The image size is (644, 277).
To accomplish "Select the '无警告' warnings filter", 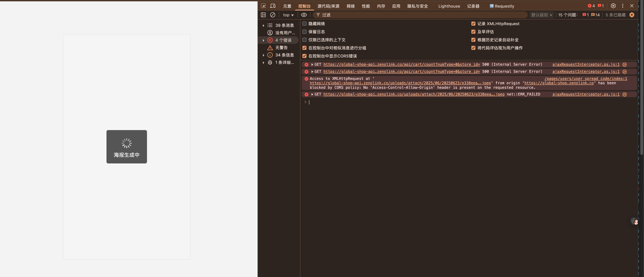I will tap(281, 48).
